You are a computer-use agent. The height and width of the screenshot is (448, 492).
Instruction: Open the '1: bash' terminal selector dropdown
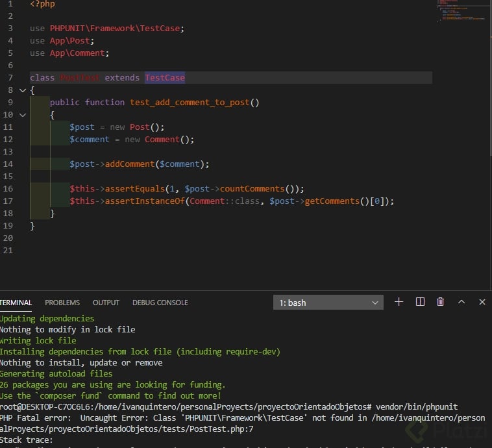tap(328, 303)
